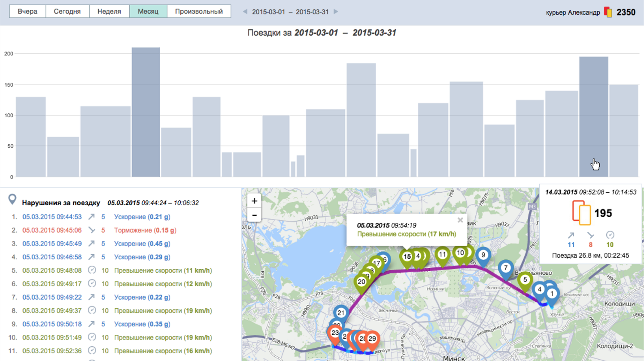Select the Месяц tab
The width and height of the screenshot is (644, 361).
[x=148, y=12]
